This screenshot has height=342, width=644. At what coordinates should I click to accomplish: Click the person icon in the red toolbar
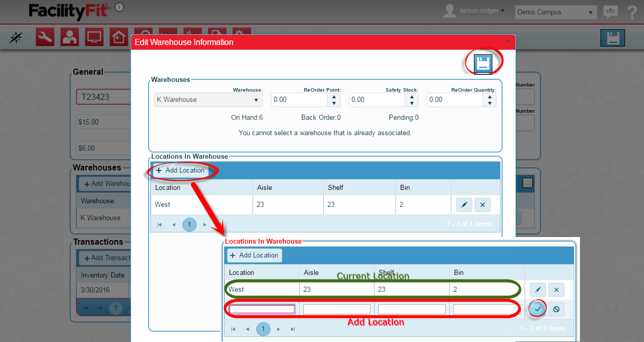tap(70, 37)
